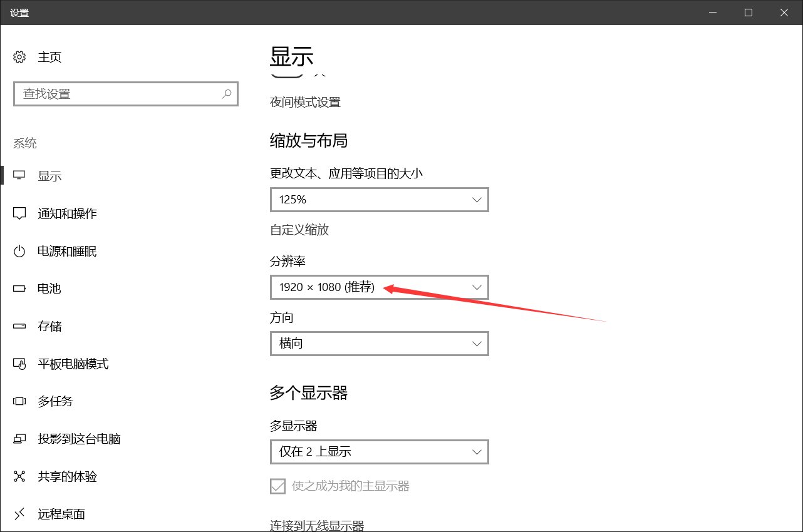The image size is (803, 532).
Task: Click the gear icon next to 主页
Action: click(19, 57)
